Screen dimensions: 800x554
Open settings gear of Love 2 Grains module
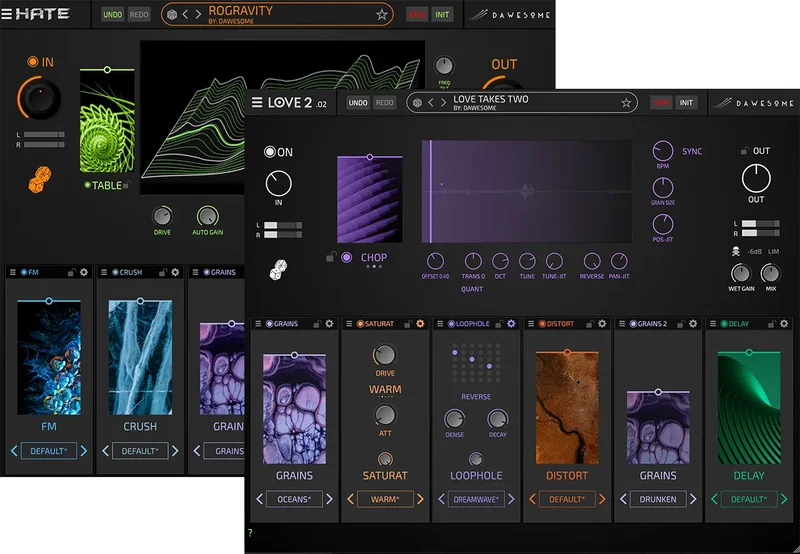[x=330, y=323]
